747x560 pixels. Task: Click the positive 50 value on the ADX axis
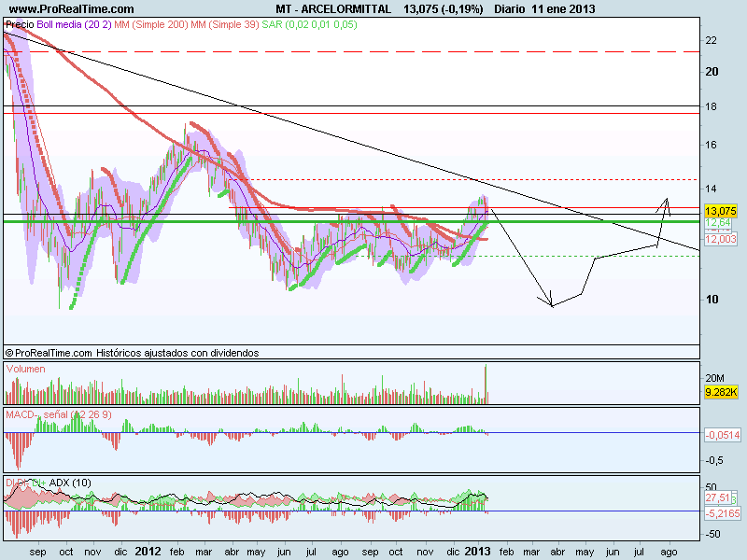(711, 487)
